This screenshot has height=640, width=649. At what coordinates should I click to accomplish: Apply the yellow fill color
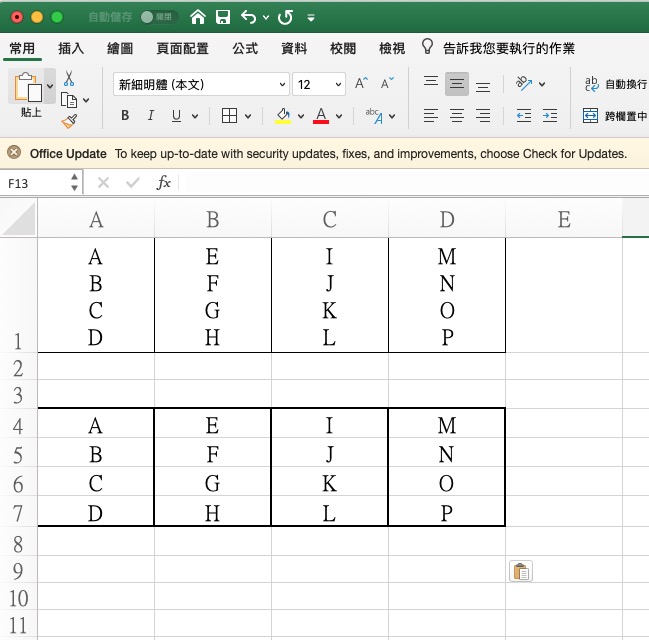283,116
